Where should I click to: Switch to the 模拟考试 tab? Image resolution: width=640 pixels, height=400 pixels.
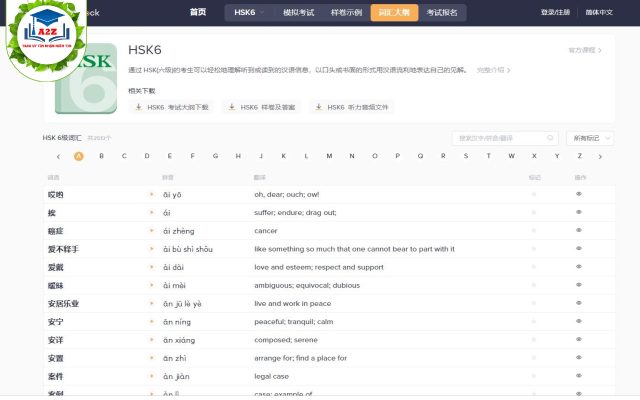pos(298,13)
